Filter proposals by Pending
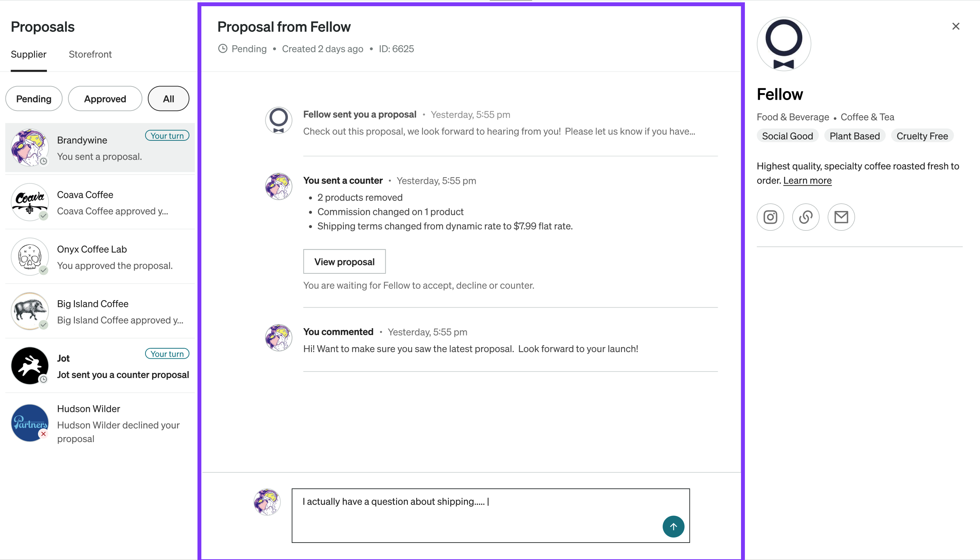980x560 pixels. [x=34, y=99]
